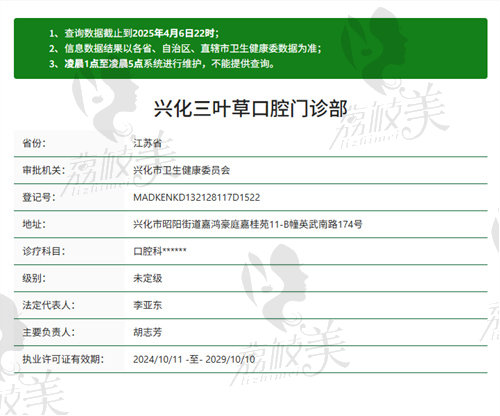
Task: Click the 诊疗科目 label
Action: (x=44, y=251)
